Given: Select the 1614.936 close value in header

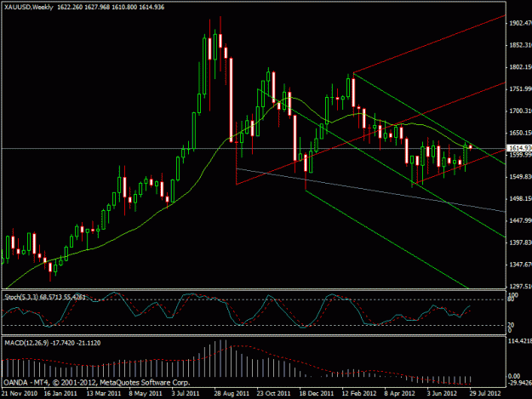Looking at the screenshot, I should (x=151, y=7).
